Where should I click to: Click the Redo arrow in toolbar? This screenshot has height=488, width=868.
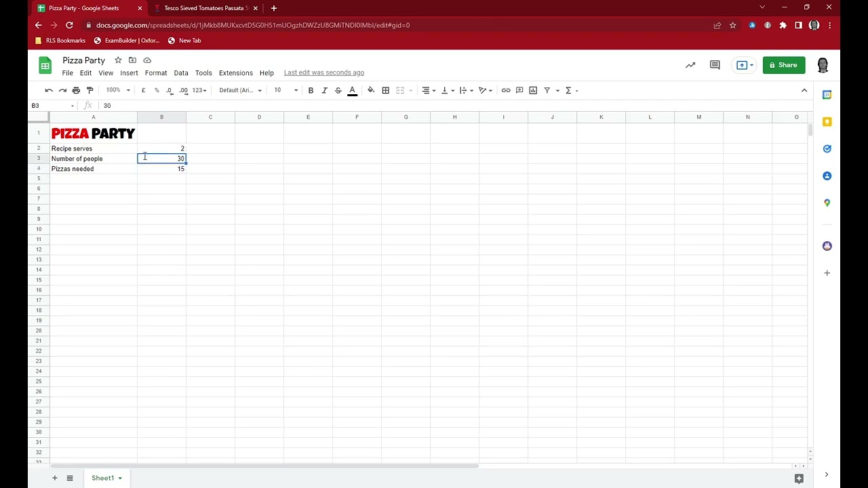coord(62,90)
